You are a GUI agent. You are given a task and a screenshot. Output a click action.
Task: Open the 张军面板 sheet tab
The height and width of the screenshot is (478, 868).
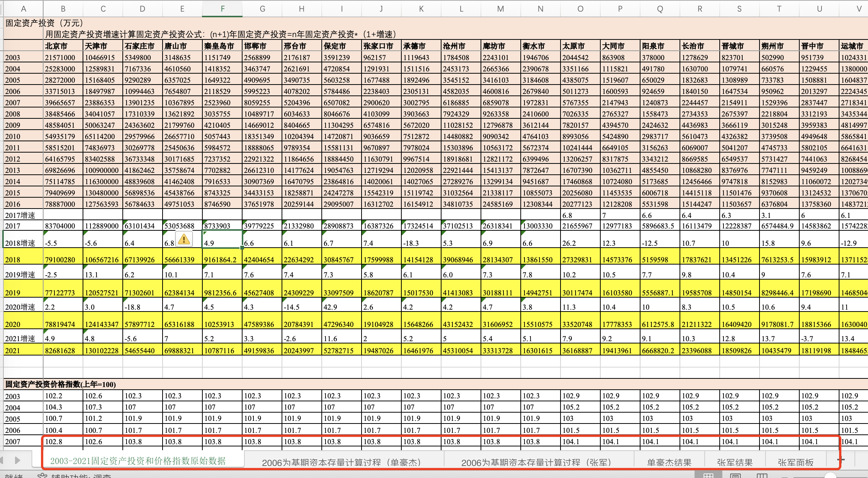tap(796, 462)
